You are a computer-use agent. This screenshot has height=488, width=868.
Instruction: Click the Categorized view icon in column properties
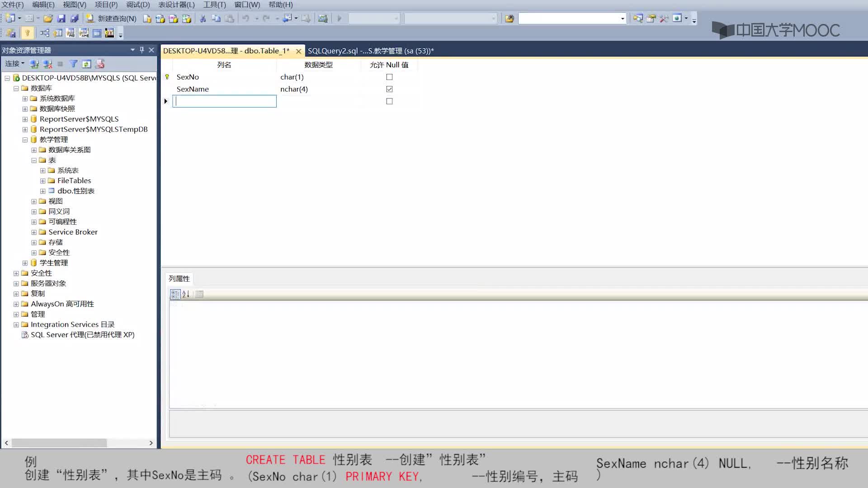coord(175,294)
